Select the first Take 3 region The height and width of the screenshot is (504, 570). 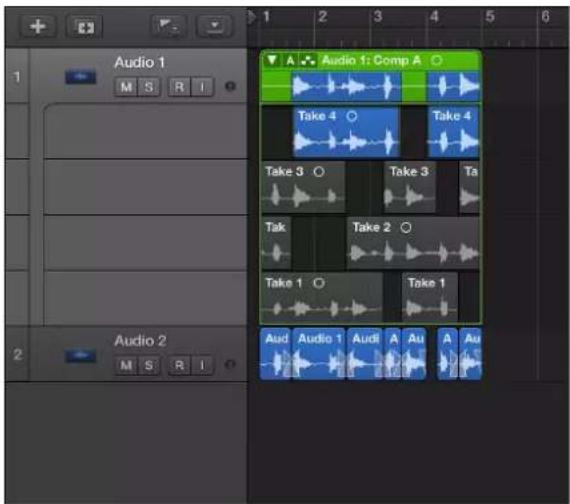click(303, 187)
